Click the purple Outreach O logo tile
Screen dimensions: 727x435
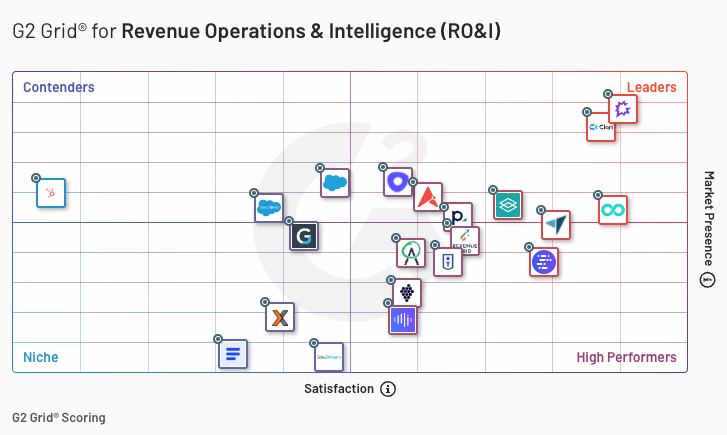pyautogui.click(x=398, y=182)
